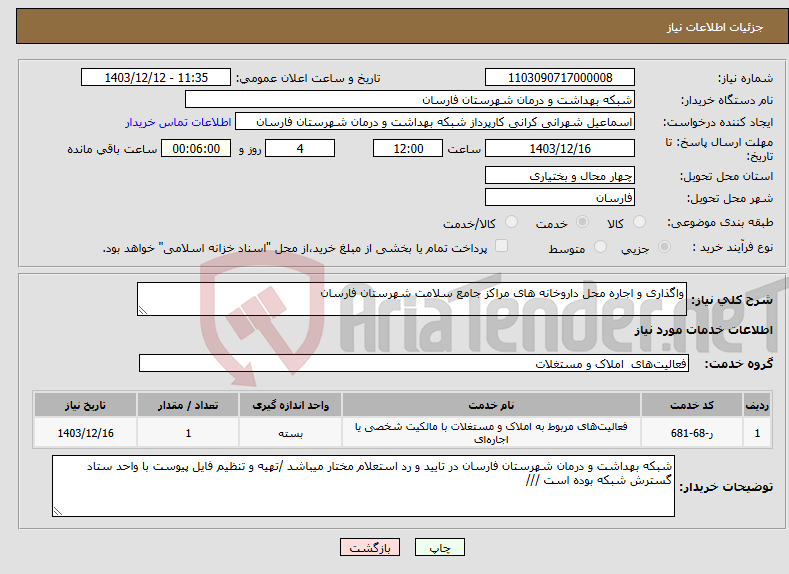Click the resize grip of شرح کلی نیاز textarea
The width and height of the screenshot is (789, 574).
(142, 310)
